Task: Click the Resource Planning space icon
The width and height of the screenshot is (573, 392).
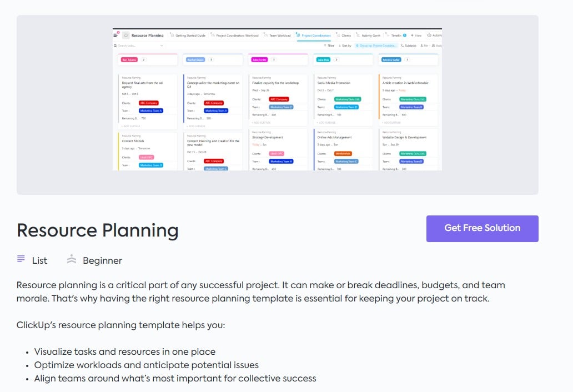Action: [125, 35]
